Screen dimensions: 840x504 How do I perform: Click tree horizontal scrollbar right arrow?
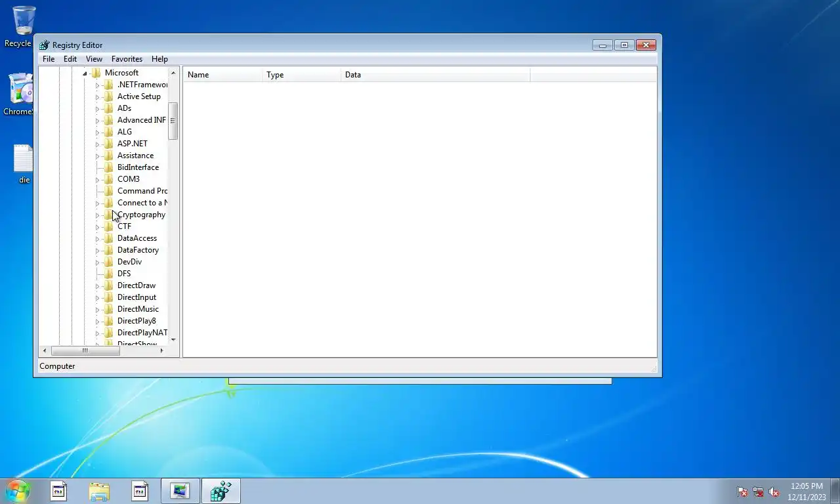pos(161,350)
